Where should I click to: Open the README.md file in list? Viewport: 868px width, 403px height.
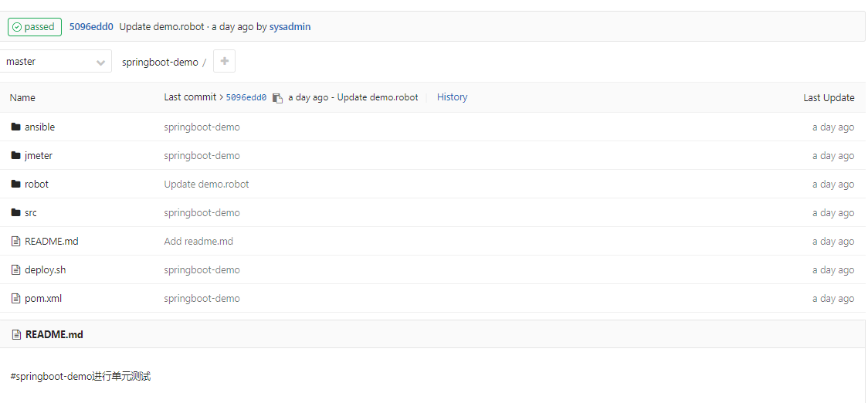point(52,241)
